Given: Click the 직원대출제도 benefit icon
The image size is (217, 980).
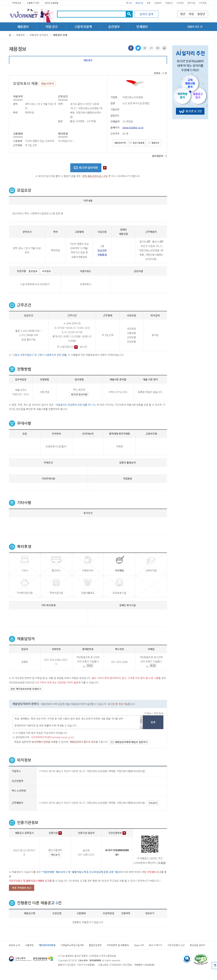Looking at the screenshot, I should [x=88, y=582].
